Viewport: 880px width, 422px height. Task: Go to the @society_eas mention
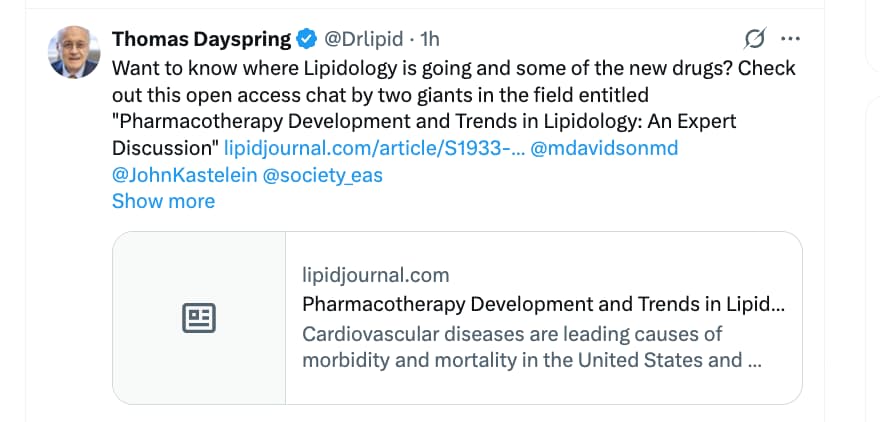coord(322,175)
